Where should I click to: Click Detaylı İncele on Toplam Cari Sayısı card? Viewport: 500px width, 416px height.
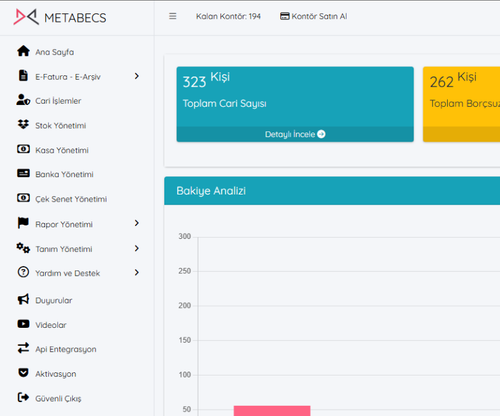click(295, 134)
